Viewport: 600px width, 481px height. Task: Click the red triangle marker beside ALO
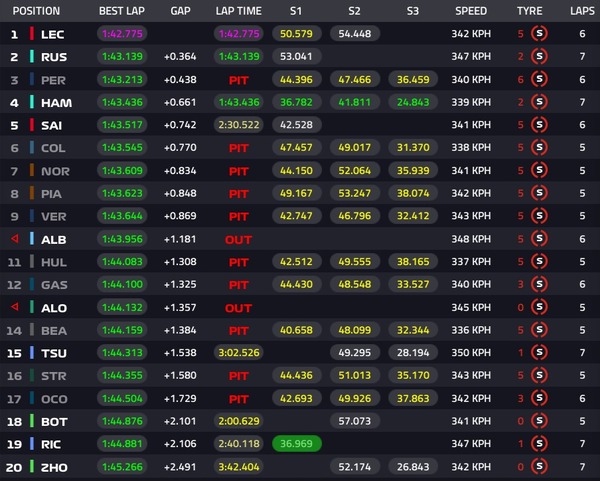pos(14,307)
